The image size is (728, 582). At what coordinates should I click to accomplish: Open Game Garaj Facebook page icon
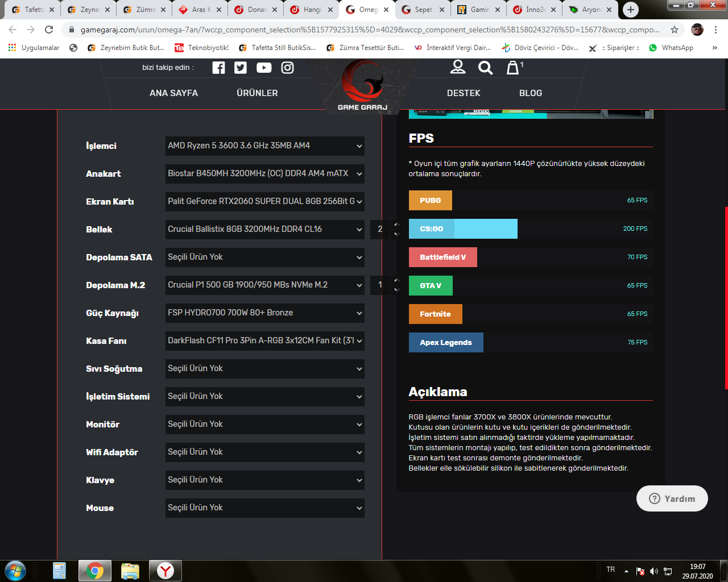(218, 68)
